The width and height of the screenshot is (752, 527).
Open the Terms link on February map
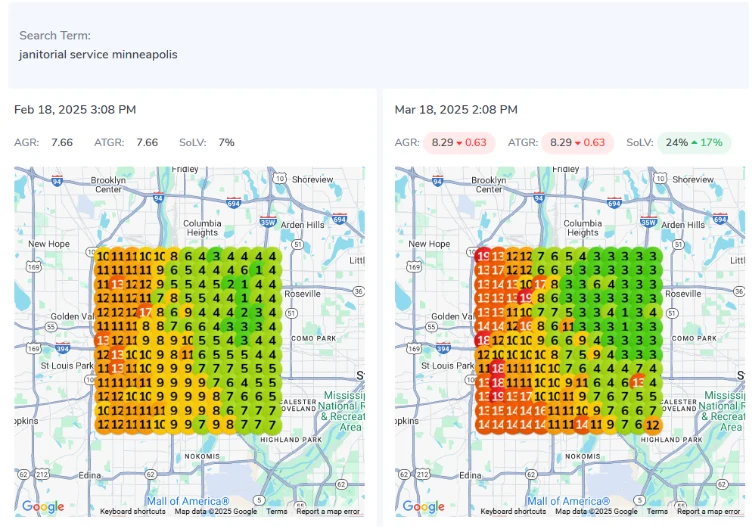tap(276, 511)
